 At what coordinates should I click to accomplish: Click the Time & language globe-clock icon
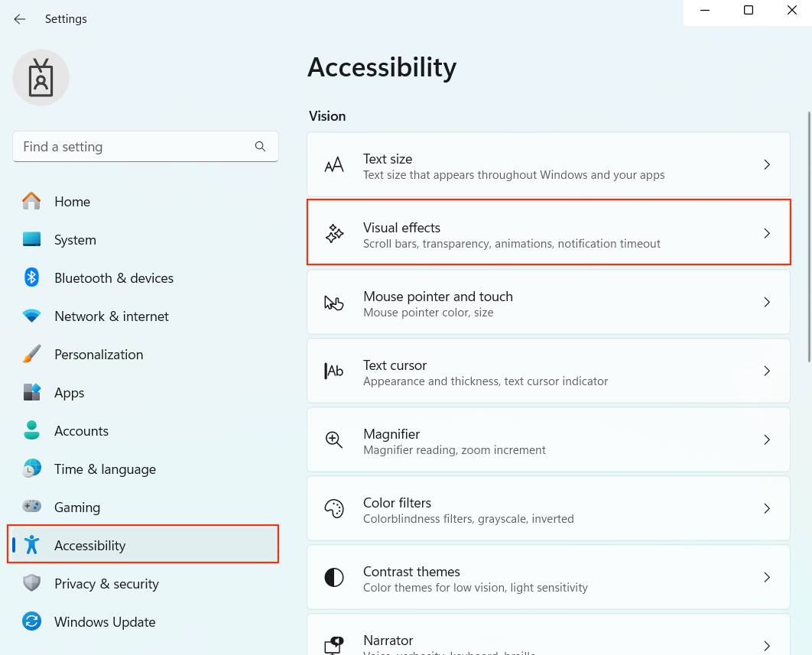[x=31, y=469]
